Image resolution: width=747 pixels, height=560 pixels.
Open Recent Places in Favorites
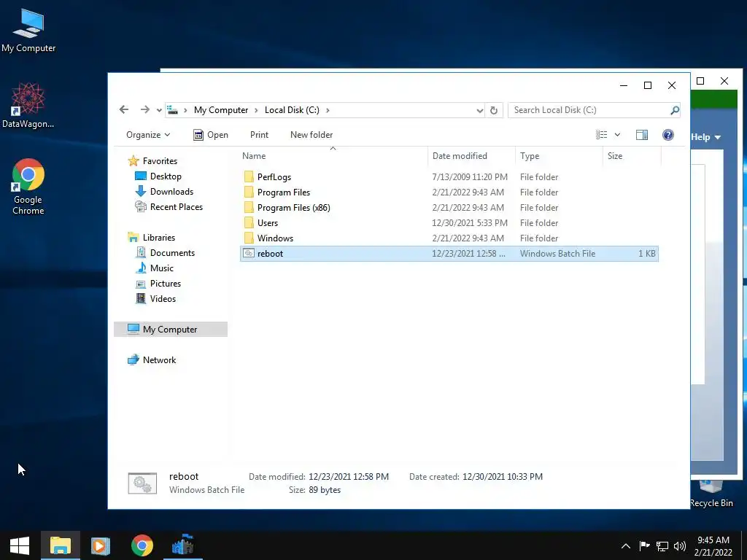[169, 206]
